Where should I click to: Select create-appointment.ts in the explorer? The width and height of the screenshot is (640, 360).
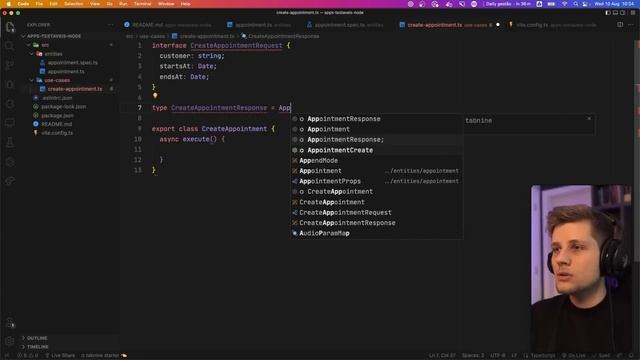(75, 89)
